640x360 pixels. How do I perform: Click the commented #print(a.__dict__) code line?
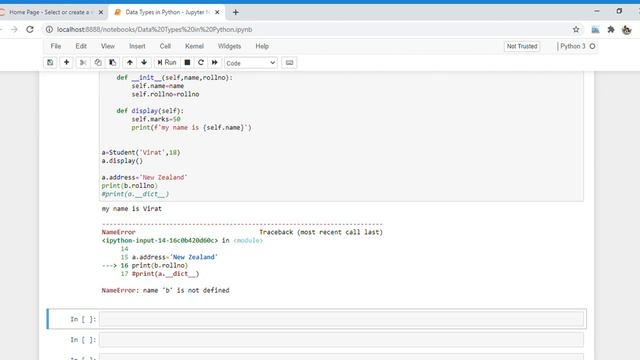135,194
